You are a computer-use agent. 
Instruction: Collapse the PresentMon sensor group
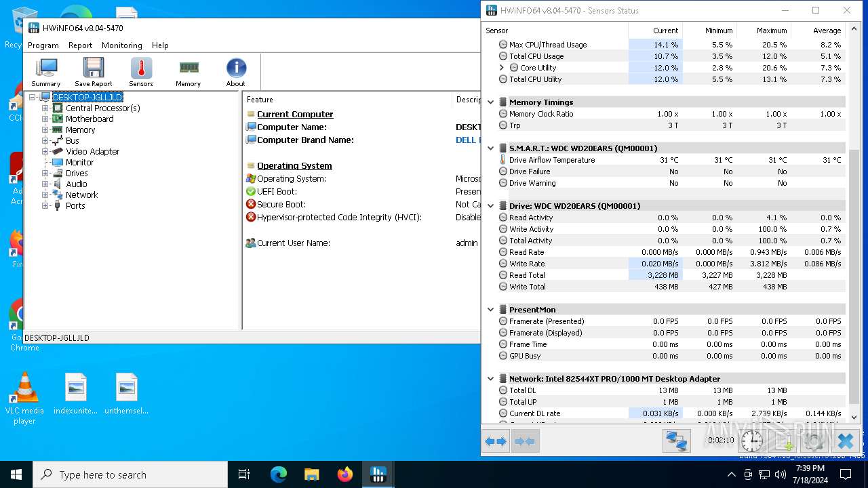491,309
